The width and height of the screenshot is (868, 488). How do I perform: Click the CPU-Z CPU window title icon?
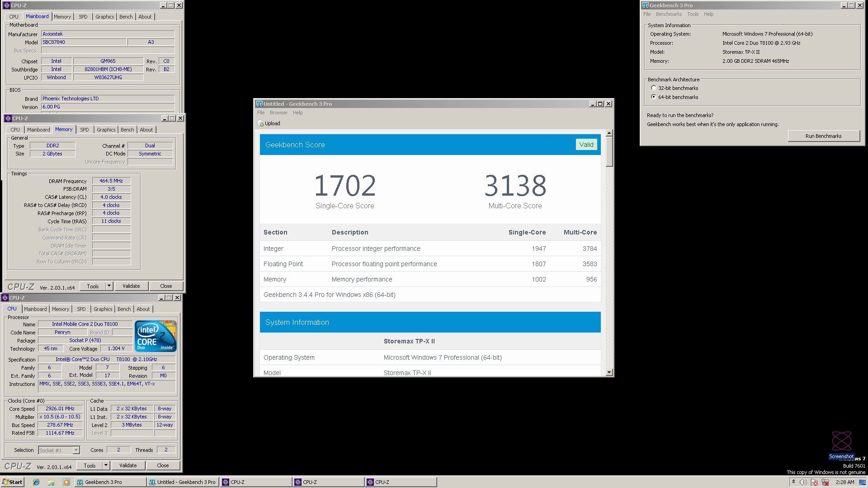pyautogui.click(x=5, y=298)
